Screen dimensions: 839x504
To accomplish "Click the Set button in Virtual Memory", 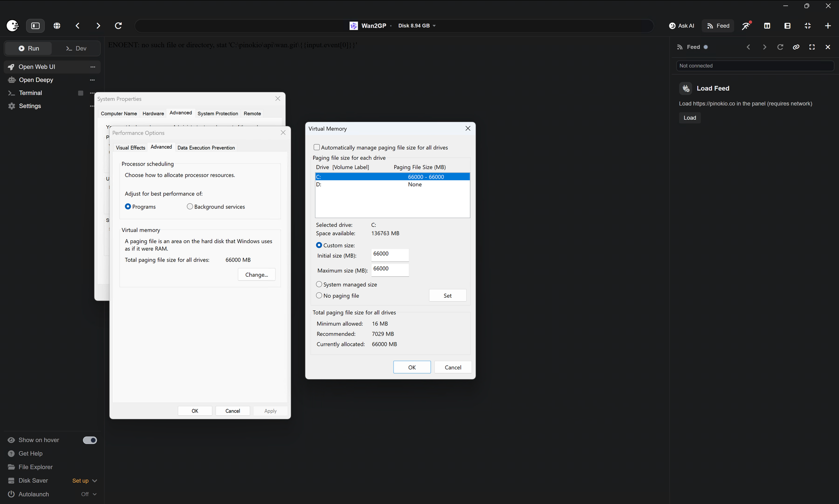I will (448, 296).
